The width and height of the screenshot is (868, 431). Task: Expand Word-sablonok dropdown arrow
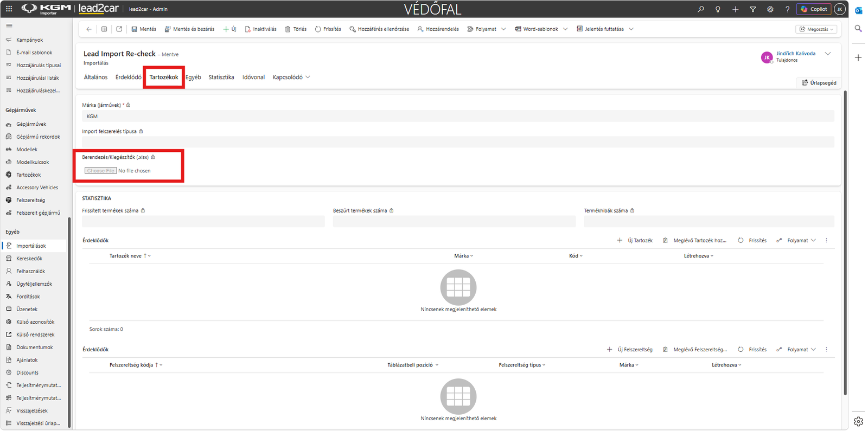[565, 29]
